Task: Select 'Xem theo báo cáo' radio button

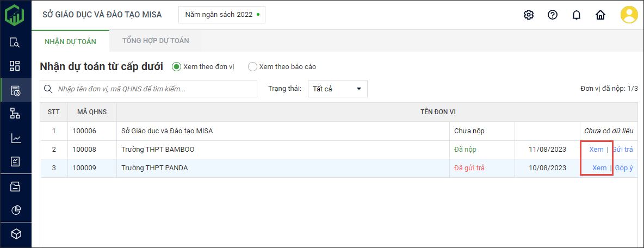Action: (x=252, y=67)
